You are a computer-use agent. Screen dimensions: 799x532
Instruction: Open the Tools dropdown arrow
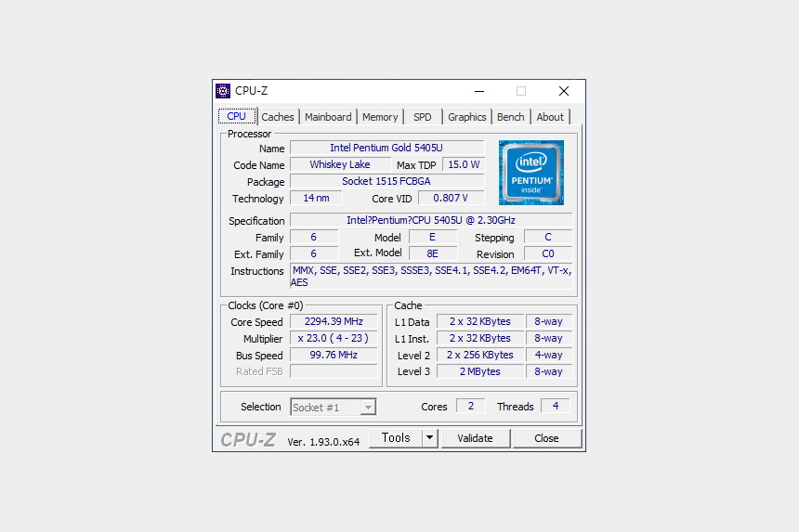pyautogui.click(x=430, y=438)
